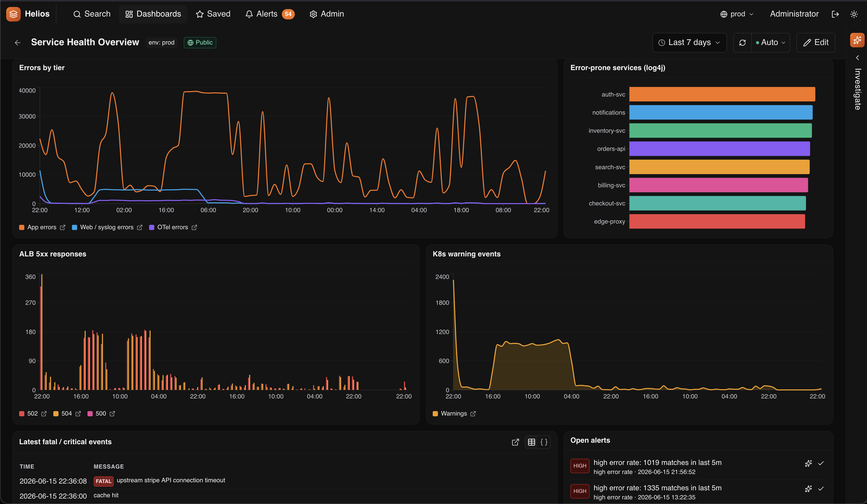The height and width of the screenshot is (504, 867).
Task: Toggle the 504 series legend
Action: [63, 413]
